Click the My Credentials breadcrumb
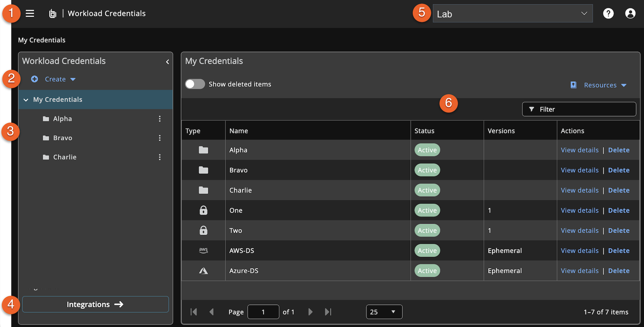The height and width of the screenshot is (327, 644). 42,40
